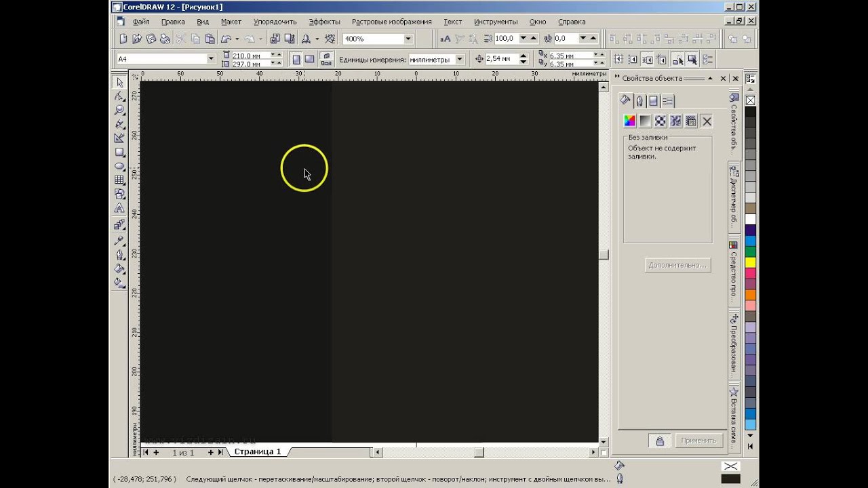Open the units миллиметры dropdown
The image size is (868, 488).
459,59
